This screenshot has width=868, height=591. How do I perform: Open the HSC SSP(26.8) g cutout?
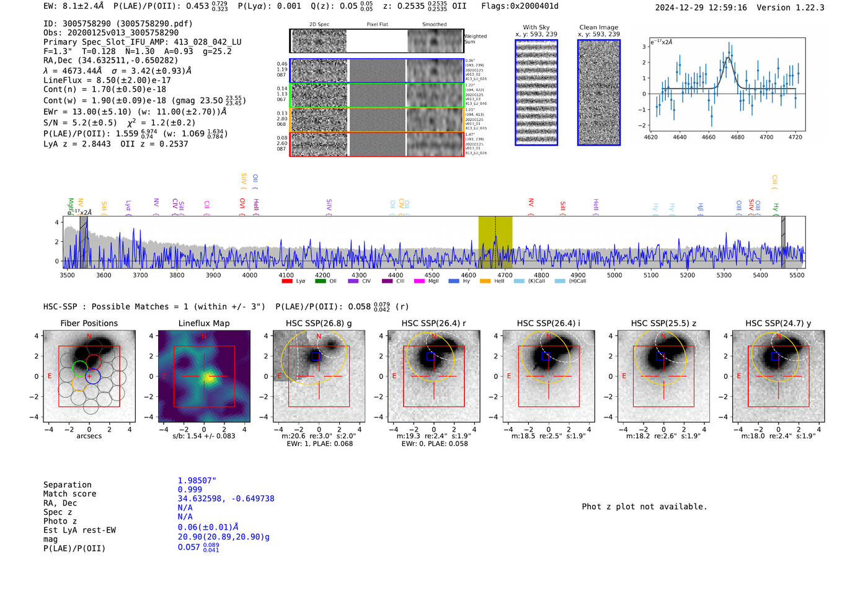point(319,376)
